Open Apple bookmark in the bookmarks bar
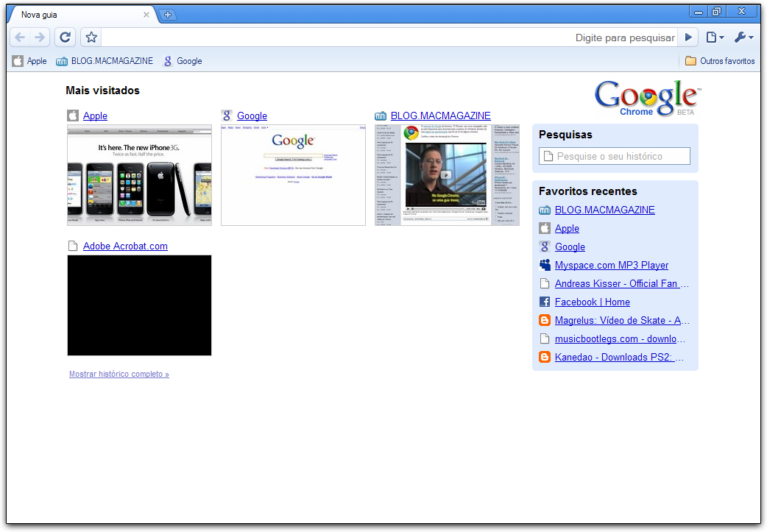Image resolution: width=767 pixels, height=532 pixels. [30, 61]
